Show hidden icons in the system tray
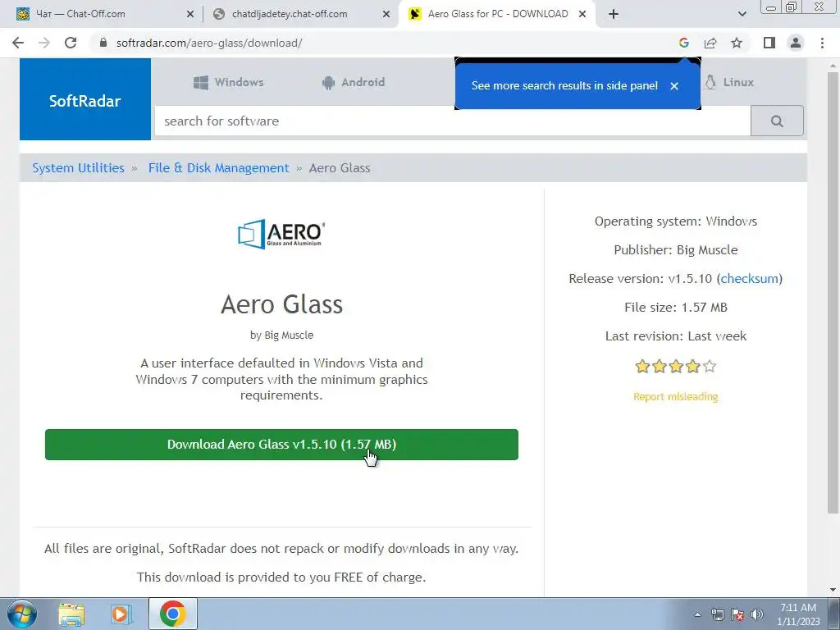840x630 pixels. 697,614
